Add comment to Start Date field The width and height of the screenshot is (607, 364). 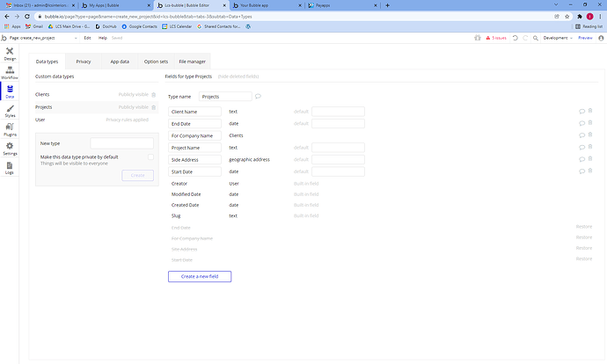(x=581, y=171)
